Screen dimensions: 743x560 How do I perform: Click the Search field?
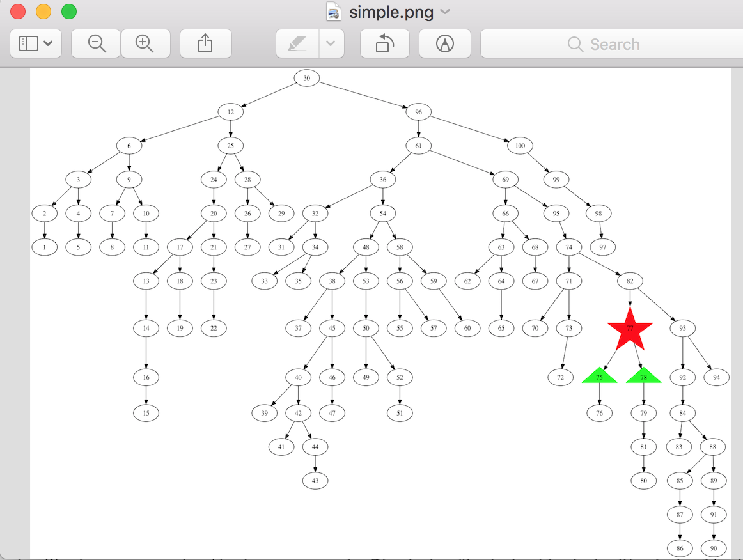[x=611, y=44]
